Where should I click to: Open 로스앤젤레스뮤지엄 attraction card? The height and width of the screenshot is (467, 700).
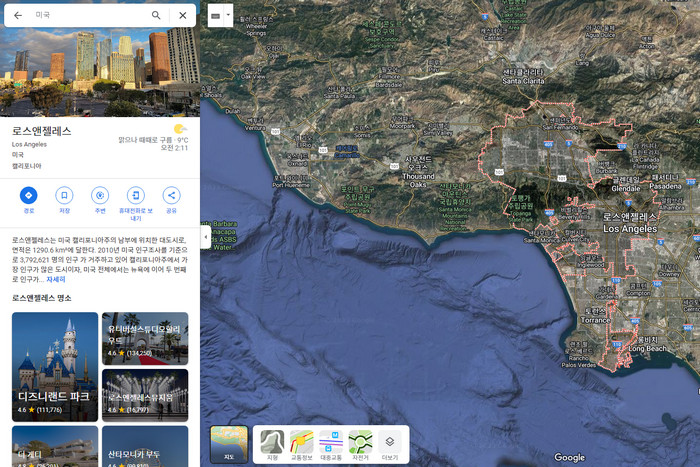(x=145, y=395)
